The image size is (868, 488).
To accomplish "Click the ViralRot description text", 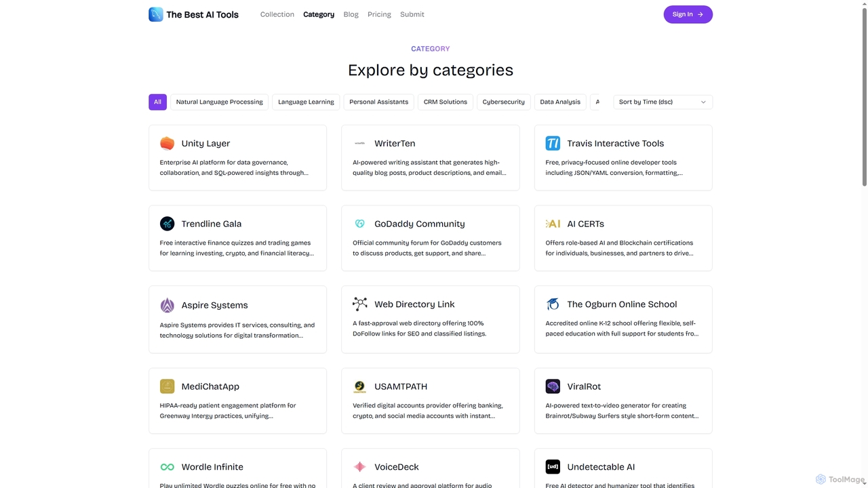I will [x=622, y=411].
